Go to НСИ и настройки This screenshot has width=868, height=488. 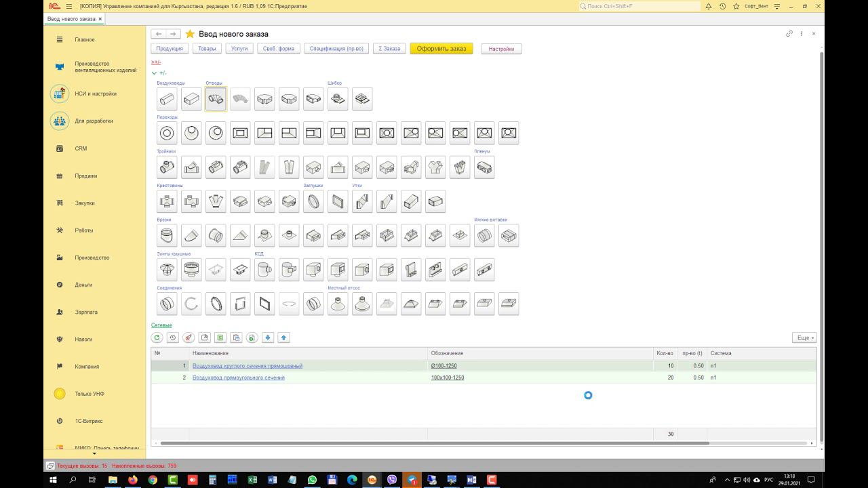tap(95, 94)
